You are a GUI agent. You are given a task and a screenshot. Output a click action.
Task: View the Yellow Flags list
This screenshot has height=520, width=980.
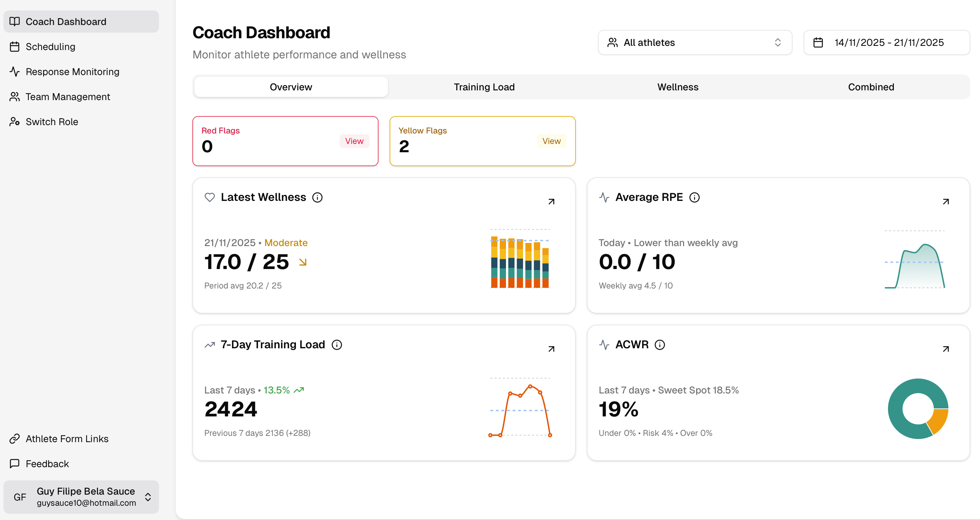click(x=551, y=141)
